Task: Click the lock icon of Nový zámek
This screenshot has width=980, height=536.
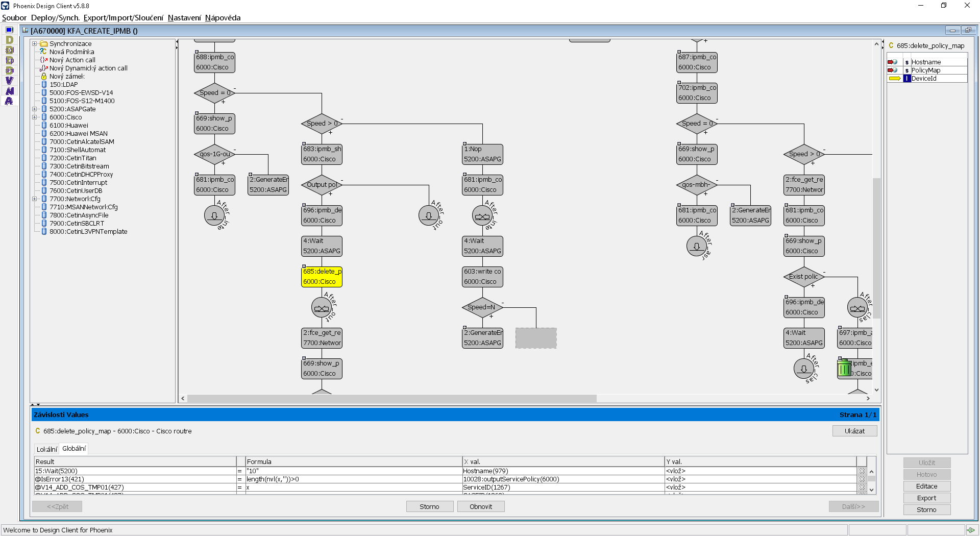Action: 44,76
